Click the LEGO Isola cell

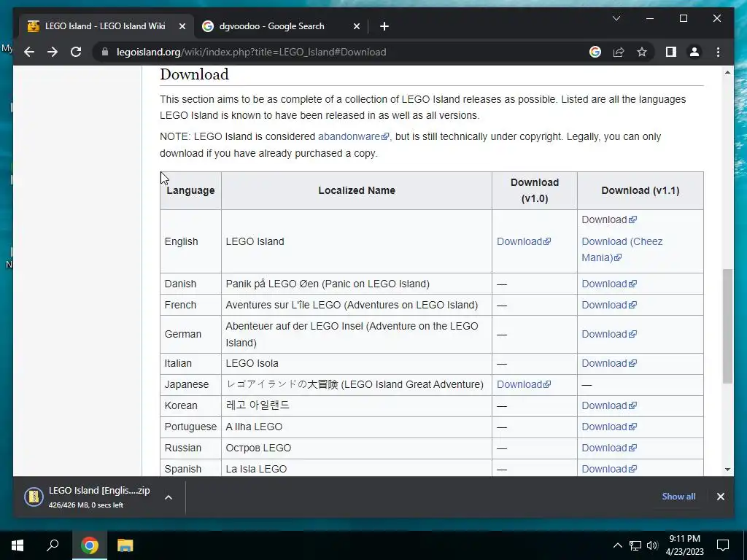coord(356,363)
